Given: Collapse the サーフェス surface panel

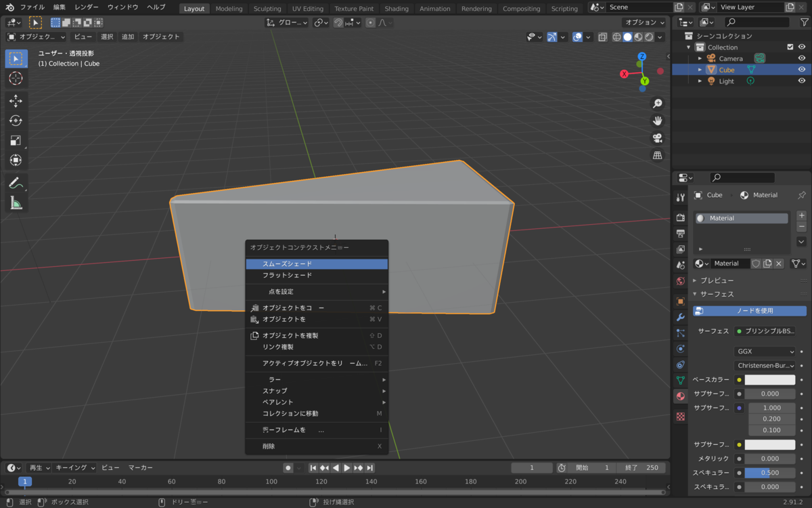Looking at the screenshot, I should (717, 294).
